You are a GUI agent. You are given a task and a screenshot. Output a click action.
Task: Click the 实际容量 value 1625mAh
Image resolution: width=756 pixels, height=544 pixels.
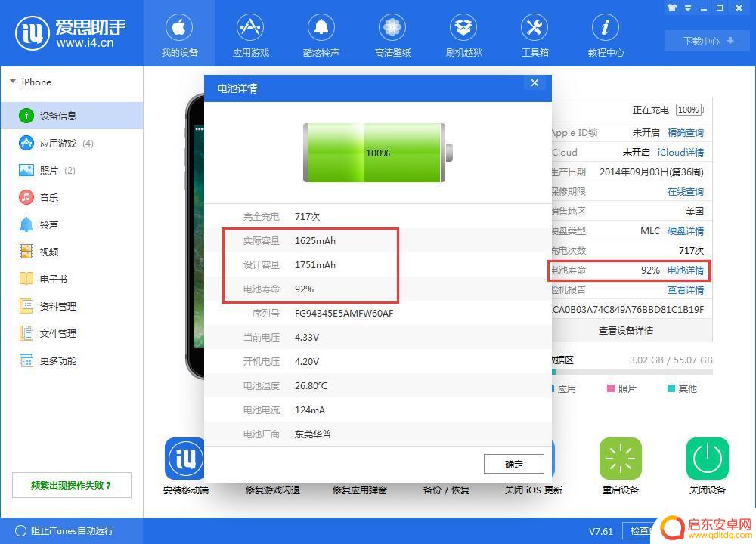coord(314,240)
